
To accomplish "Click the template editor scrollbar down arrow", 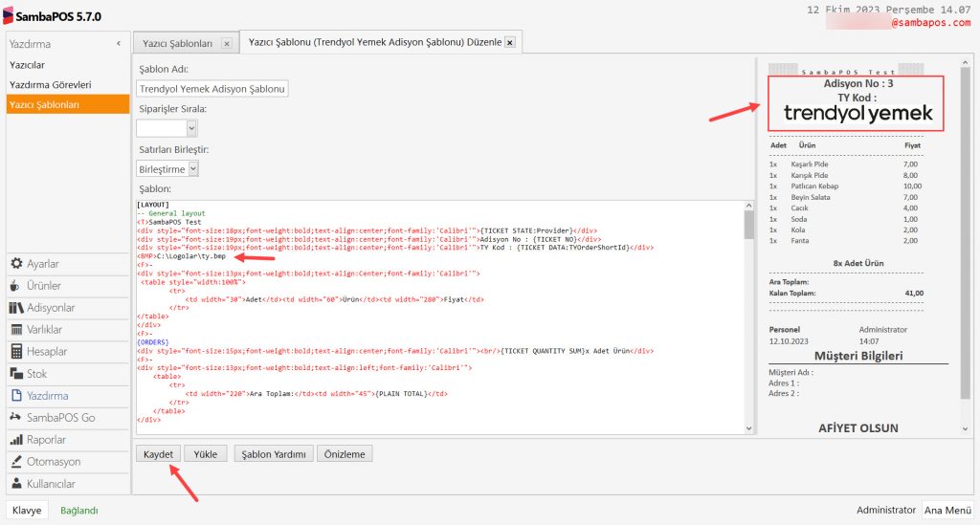I will coord(748,428).
